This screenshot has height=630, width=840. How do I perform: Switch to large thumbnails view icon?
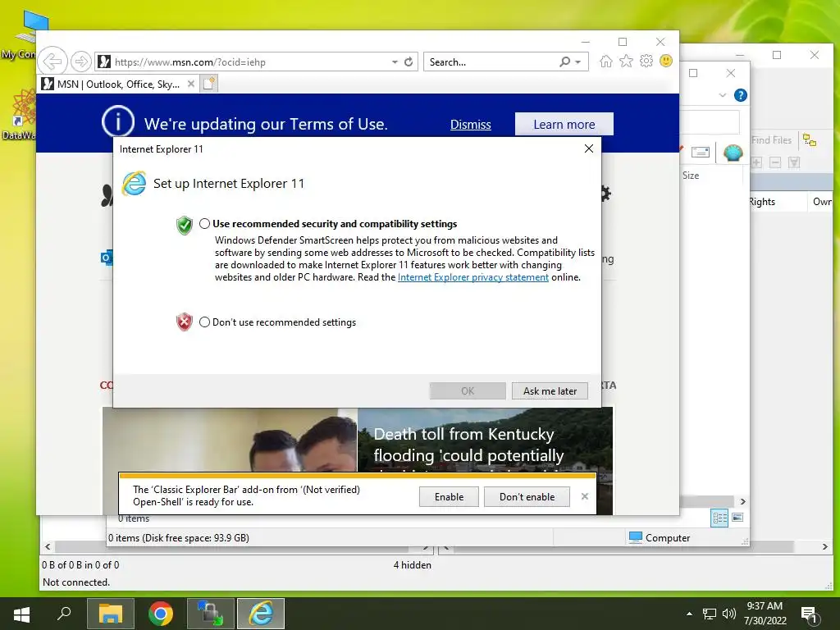(737, 518)
